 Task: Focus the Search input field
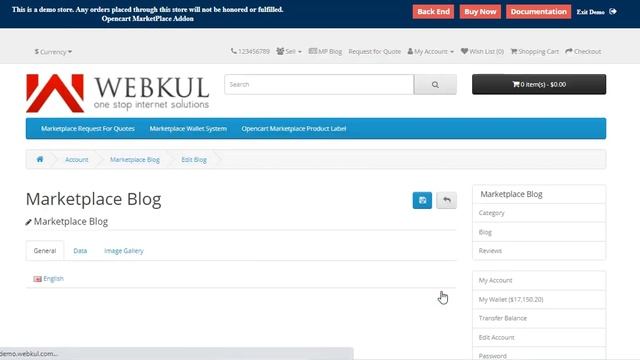click(x=319, y=84)
